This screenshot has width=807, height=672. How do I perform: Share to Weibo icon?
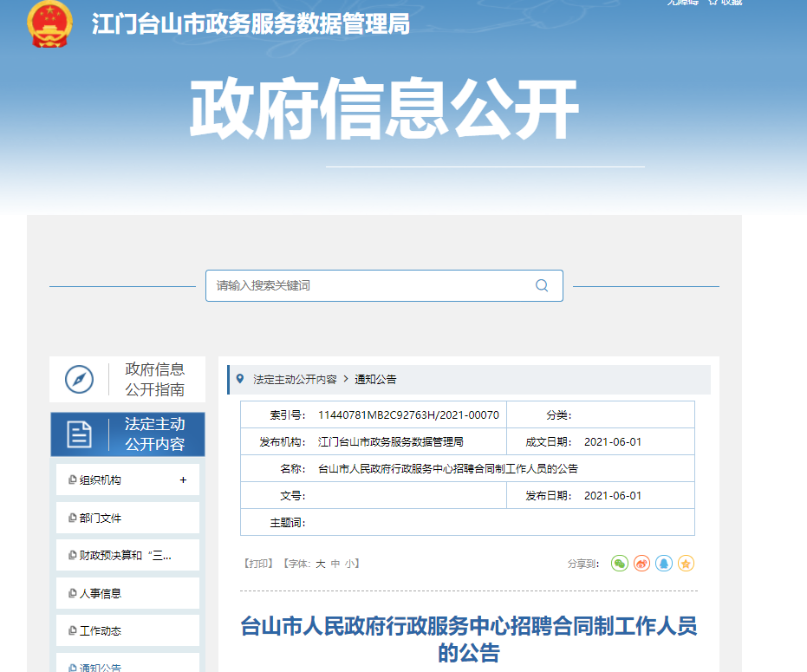(x=641, y=564)
